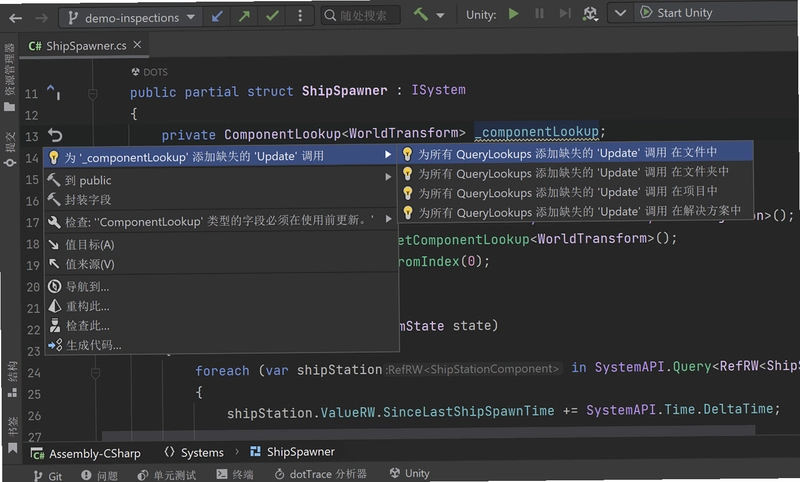The height and width of the screenshot is (482, 800).
Task: Collapse the foreach fold marker on line 24
Action: coord(95,374)
